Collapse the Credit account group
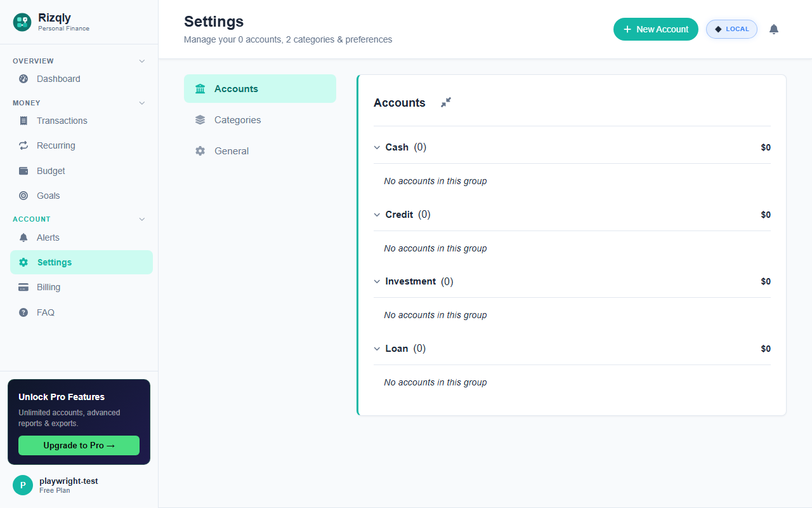The image size is (812, 508). (x=377, y=215)
